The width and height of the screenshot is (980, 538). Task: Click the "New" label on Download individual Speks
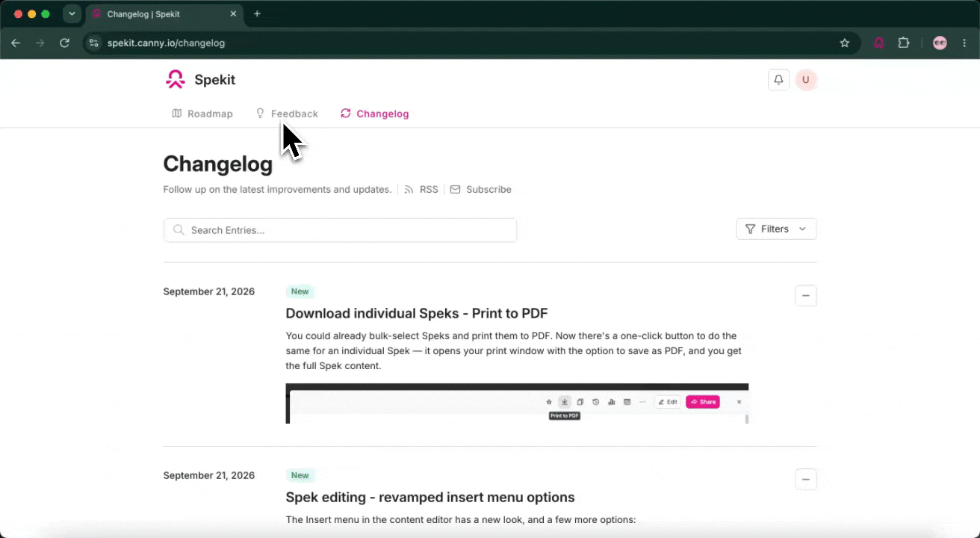(300, 291)
